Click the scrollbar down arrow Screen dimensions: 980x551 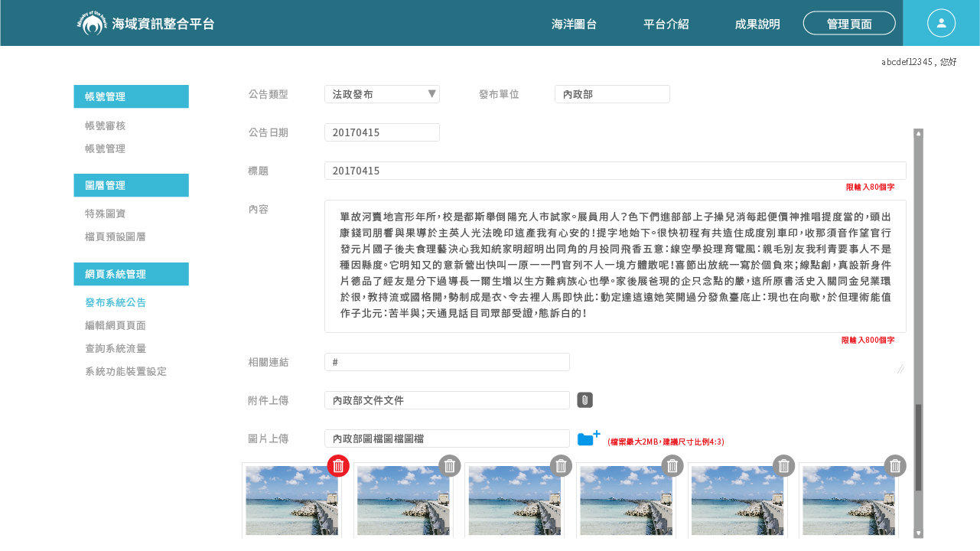917,531
